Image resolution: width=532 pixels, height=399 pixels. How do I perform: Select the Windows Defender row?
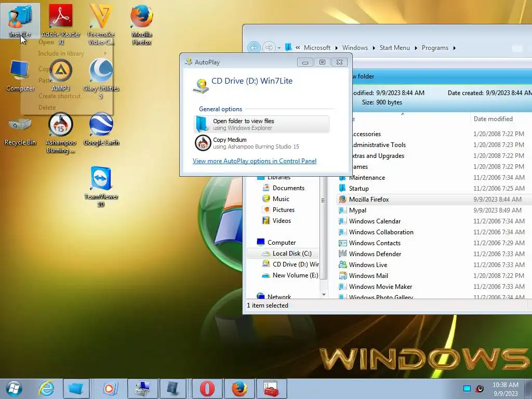click(x=434, y=254)
